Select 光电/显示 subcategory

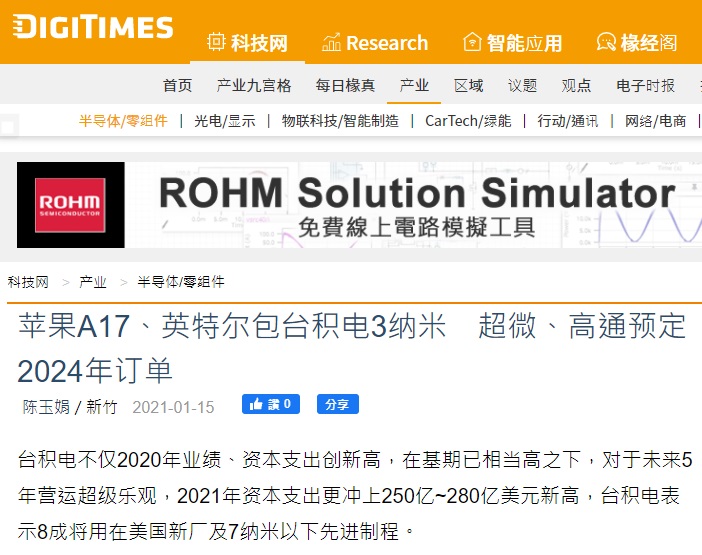[225, 120]
